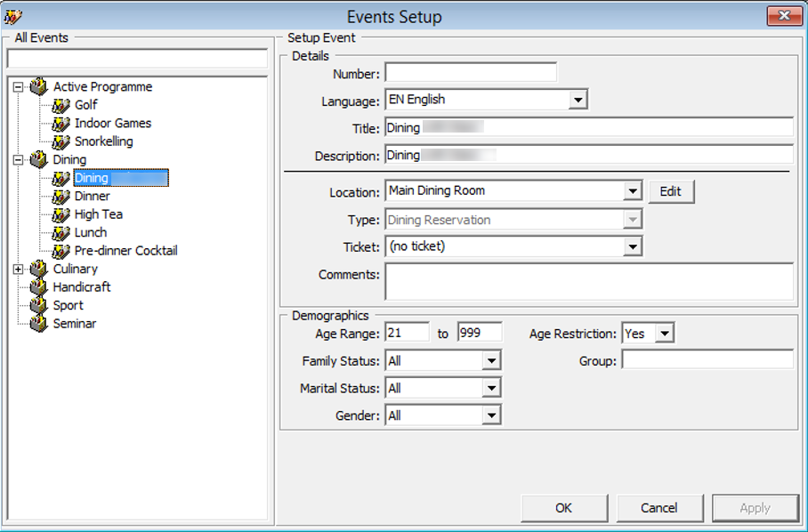Open the Language dropdown

pos(580,100)
